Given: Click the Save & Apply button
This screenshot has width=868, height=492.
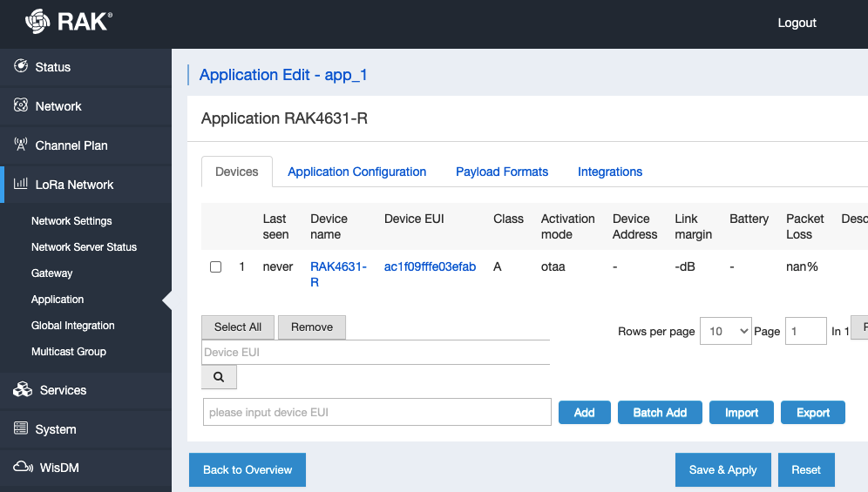Looking at the screenshot, I should [723, 470].
